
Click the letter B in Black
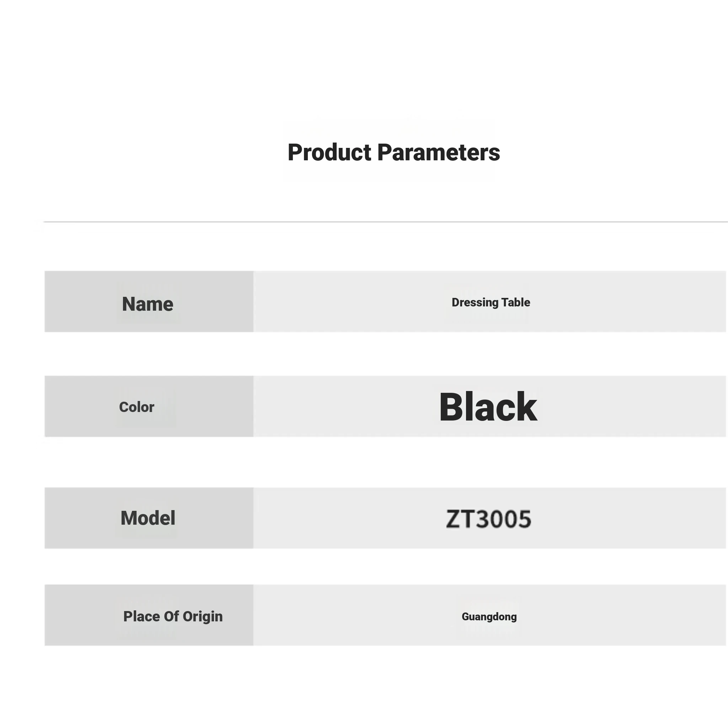click(x=450, y=407)
